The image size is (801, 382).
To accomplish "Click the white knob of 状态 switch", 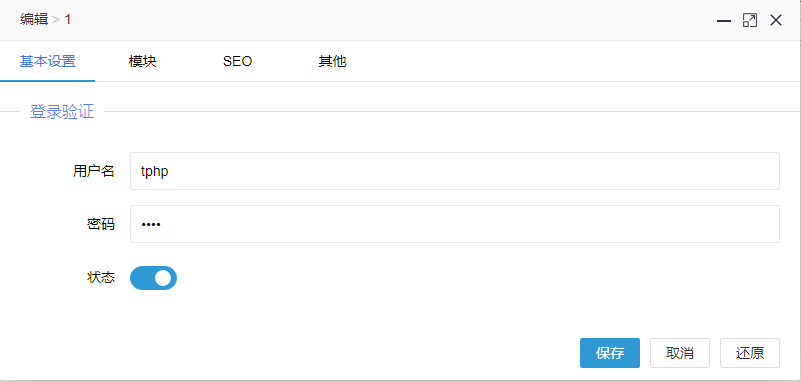I will tap(163, 278).
